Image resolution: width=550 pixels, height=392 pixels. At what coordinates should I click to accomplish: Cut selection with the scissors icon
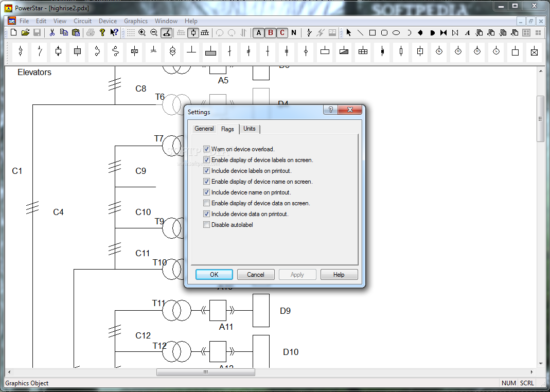[x=52, y=32]
